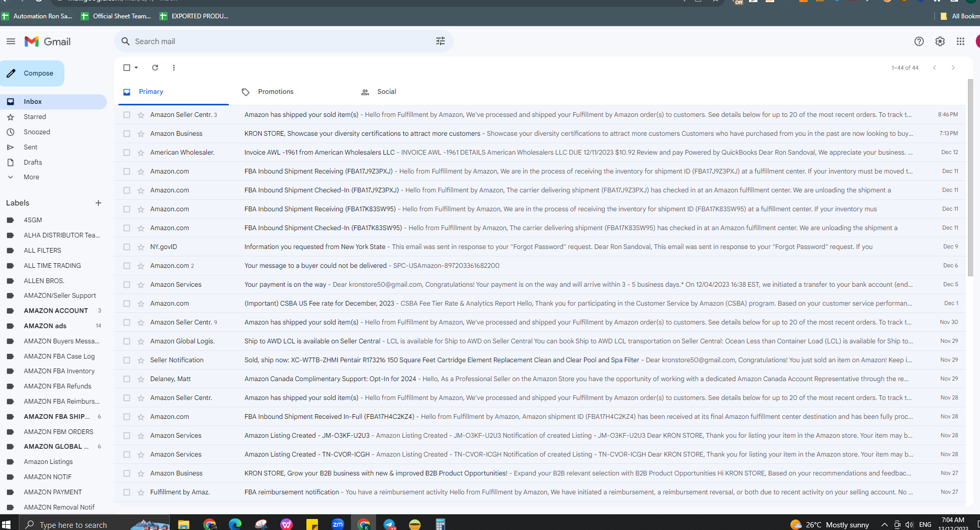The width and height of the screenshot is (980, 530).
Task: Select the KRON STORE diversity certifications email checkbox
Action: [127, 134]
